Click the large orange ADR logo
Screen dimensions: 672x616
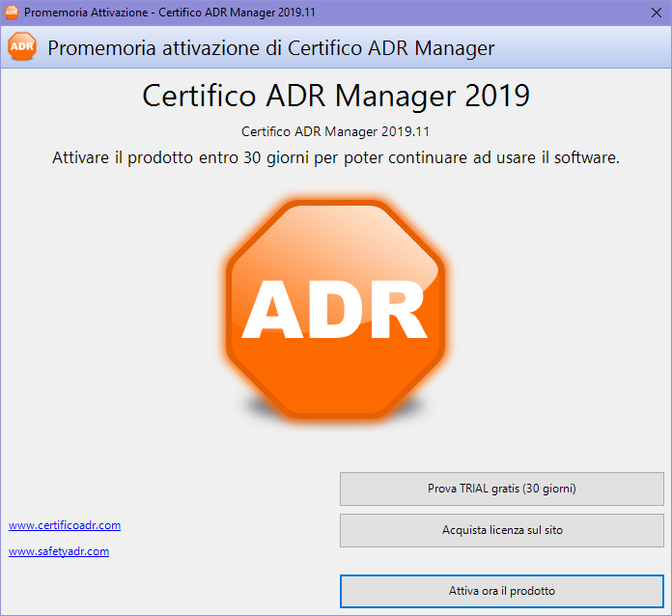pos(336,310)
